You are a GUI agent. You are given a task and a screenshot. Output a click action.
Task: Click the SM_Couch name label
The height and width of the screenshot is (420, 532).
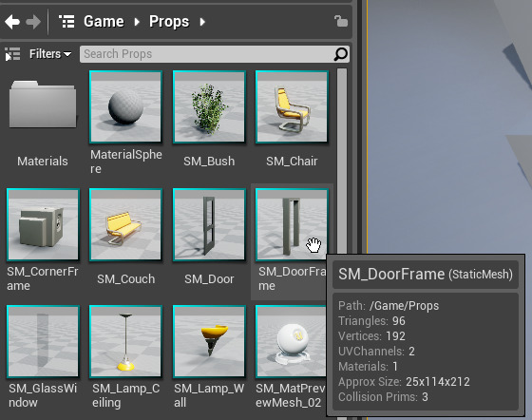[x=125, y=278]
